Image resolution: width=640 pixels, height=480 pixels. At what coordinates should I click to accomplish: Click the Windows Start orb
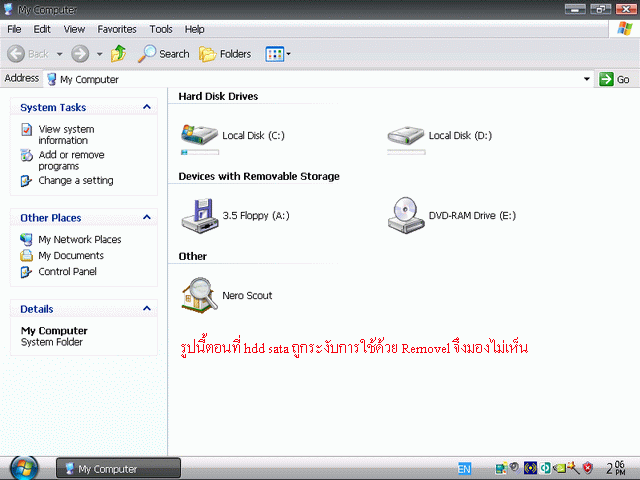tap(24, 468)
